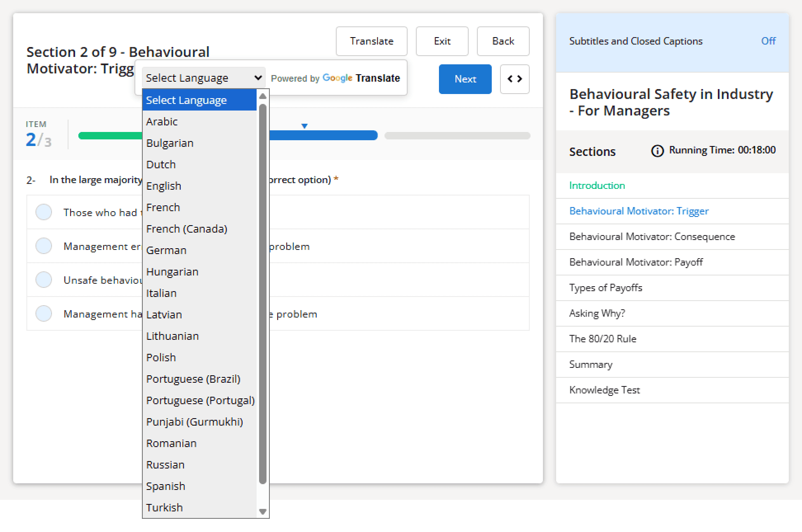This screenshot has width=802, height=532.
Task: Pick French (Canada) in the dropdown
Action: pyautogui.click(x=200, y=228)
